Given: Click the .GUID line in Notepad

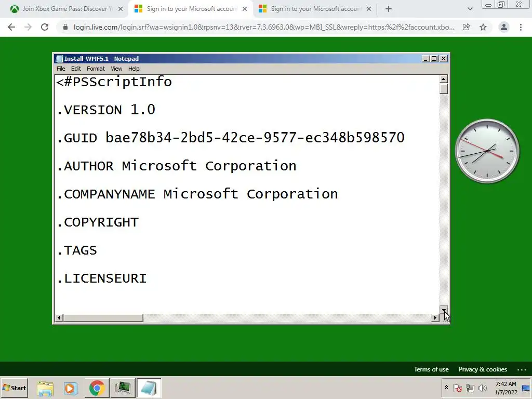Looking at the screenshot, I should click(231, 138).
